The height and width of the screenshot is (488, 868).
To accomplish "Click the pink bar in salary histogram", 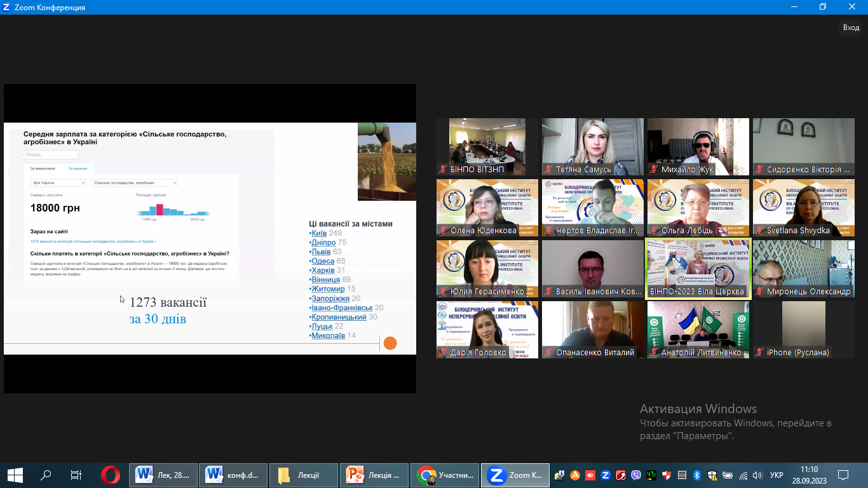I will click(159, 210).
